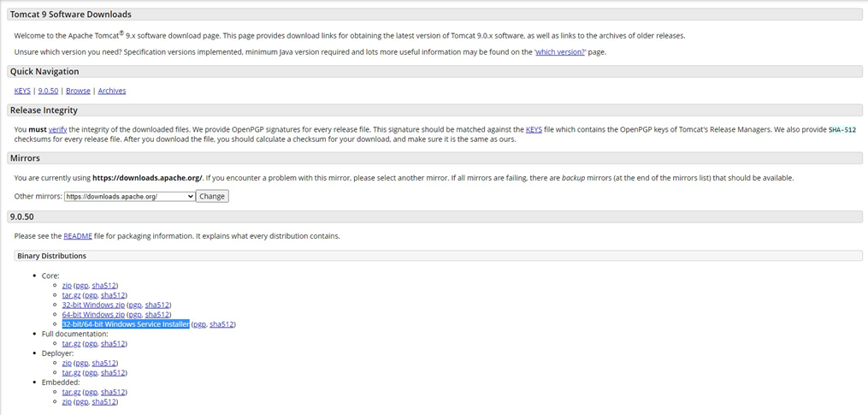The height and width of the screenshot is (415, 868).
Task: Download the Full documentation tar.gz
Action: [x=72, y=343]
